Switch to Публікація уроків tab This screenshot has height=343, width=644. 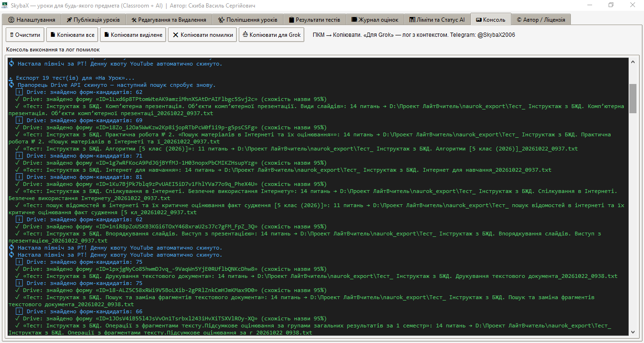[93, 20]
